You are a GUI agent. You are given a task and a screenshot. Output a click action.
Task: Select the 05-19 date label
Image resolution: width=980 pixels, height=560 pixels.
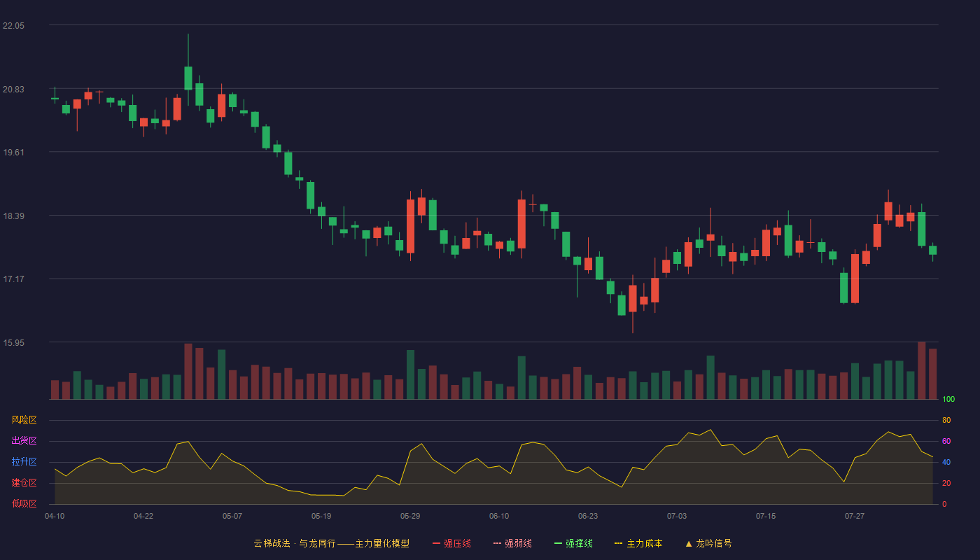(x=321, y=516)
